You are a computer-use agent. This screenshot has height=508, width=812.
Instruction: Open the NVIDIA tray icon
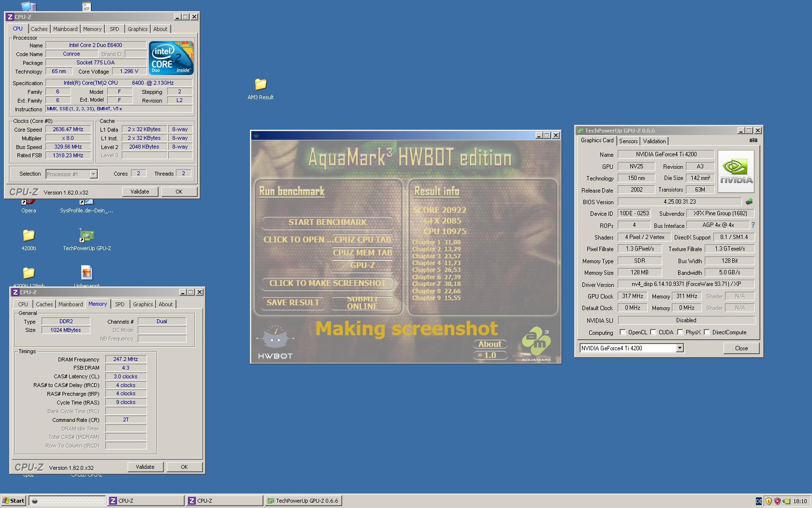(786, 501)
